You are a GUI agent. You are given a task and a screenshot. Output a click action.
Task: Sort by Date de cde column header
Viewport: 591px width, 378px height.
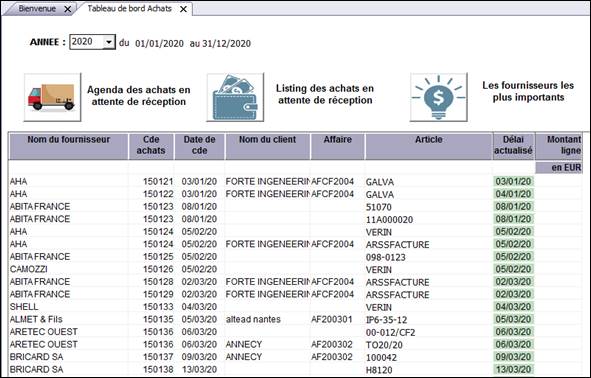pos(199,146)
